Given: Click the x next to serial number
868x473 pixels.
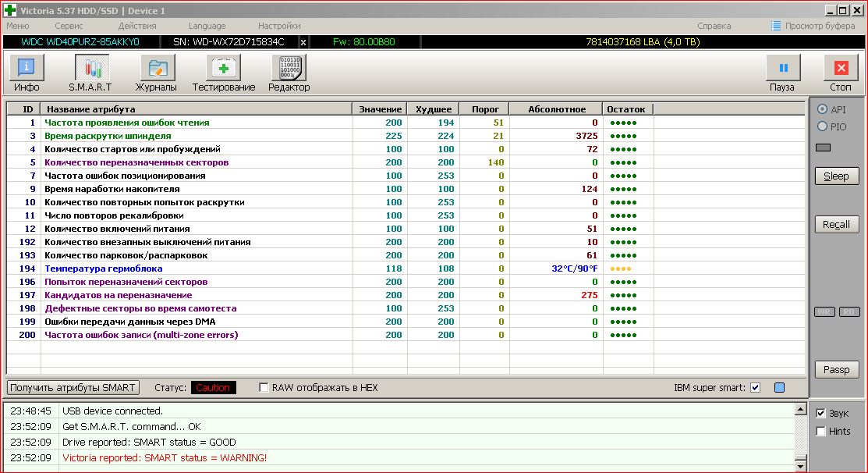Looking at the screenshot, I should click(x=303, y=42).
